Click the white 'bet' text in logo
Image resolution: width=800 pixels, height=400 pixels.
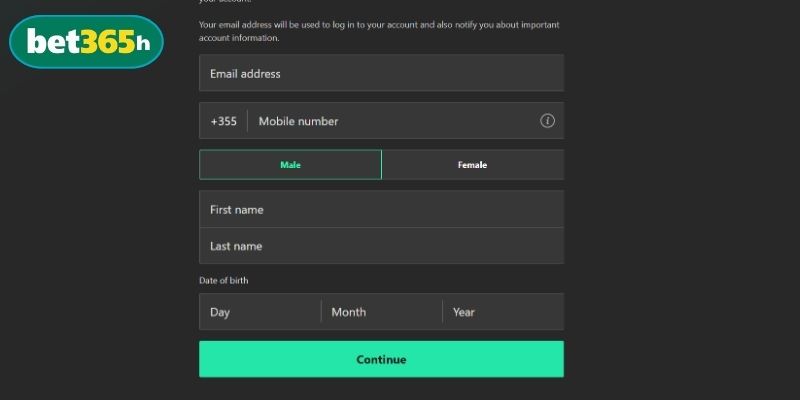(x=51, y=42)
